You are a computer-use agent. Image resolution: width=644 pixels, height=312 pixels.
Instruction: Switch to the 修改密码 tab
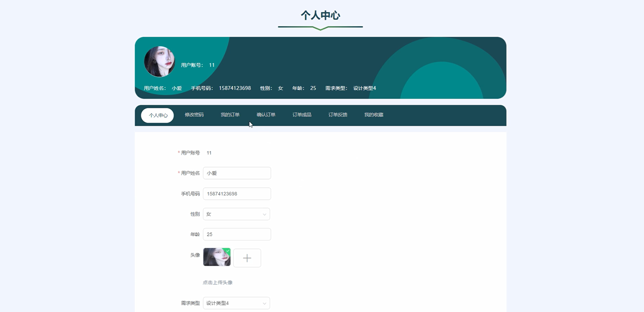pyautogui.click(x=195, y=115)
